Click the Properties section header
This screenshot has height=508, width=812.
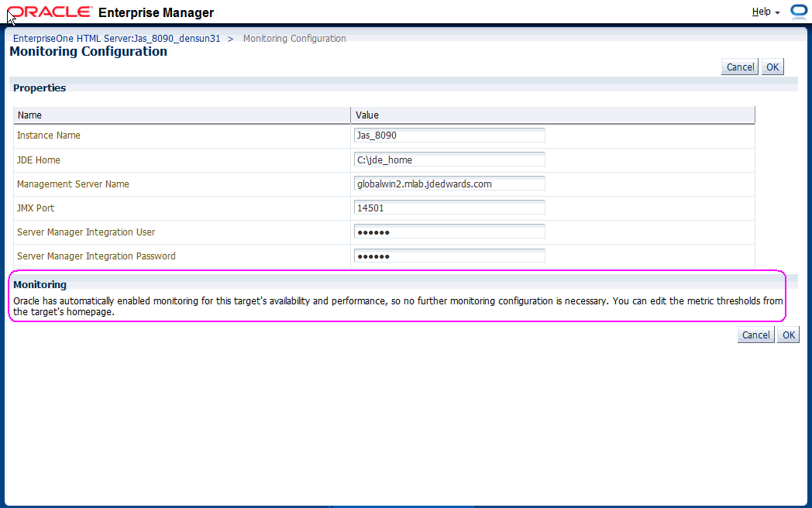[40, 88]
